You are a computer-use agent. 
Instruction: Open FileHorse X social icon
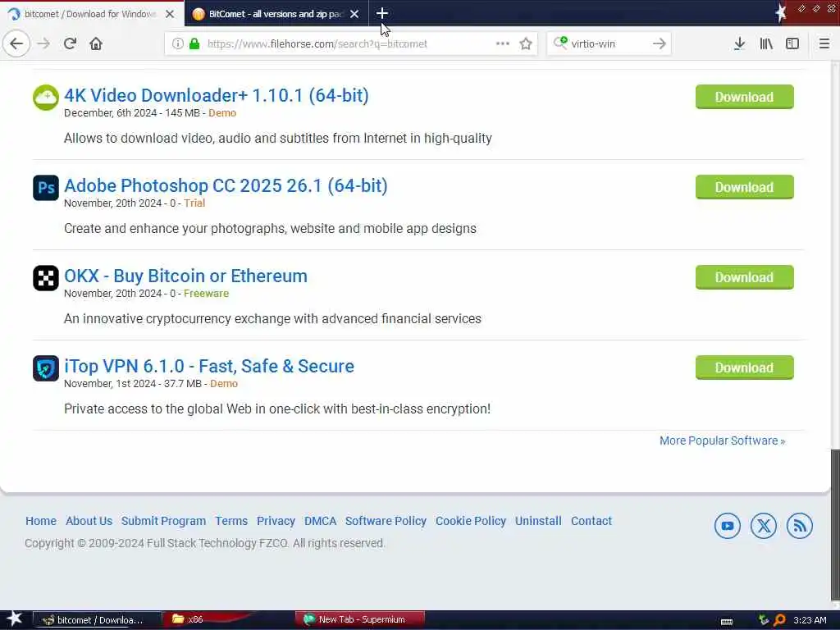764,526
